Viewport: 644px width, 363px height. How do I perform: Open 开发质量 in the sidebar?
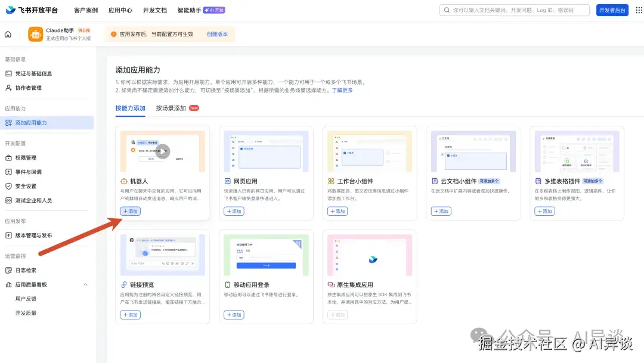point(26,313)
